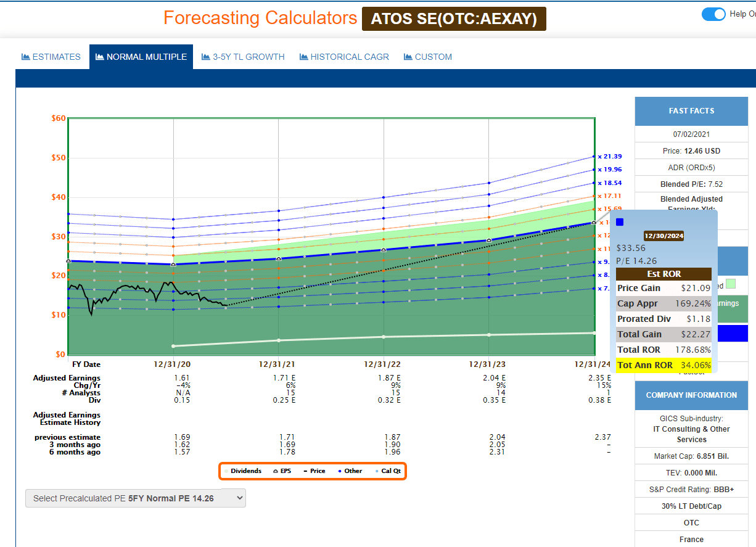Click the ATOS SE(OTC:AEXAY) ticker button

click(454, 19)
